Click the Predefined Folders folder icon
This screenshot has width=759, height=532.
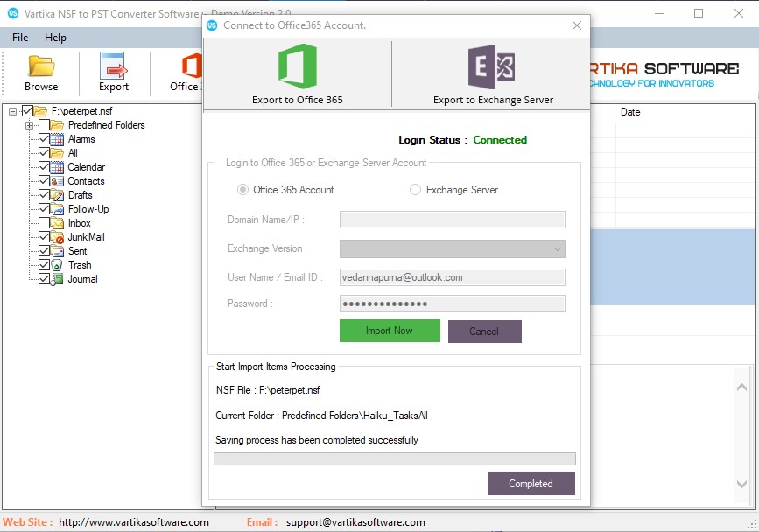point(57,125)
